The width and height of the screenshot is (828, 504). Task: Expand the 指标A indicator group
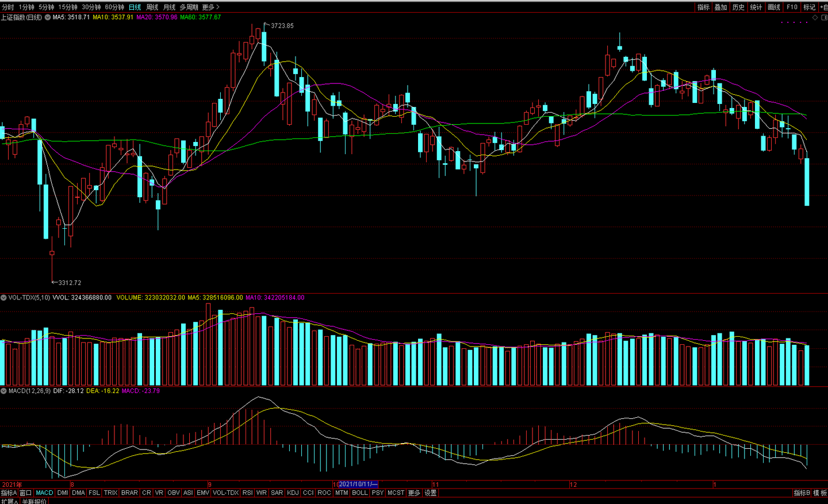coord(9,493)
